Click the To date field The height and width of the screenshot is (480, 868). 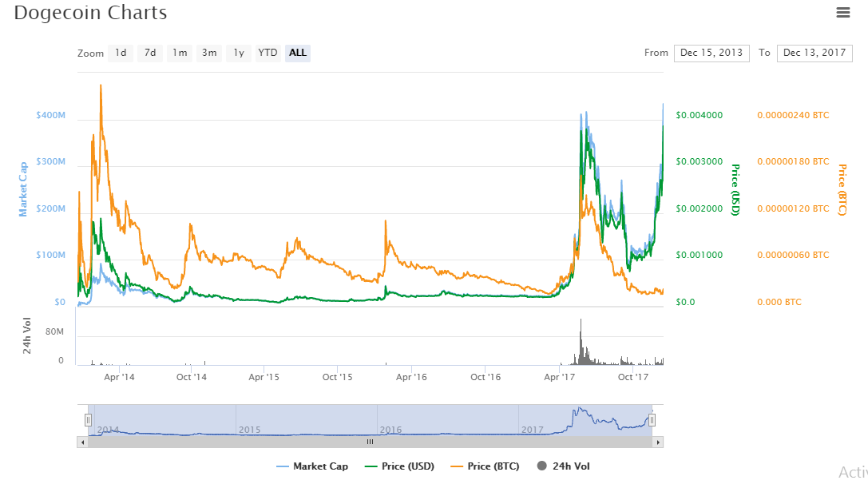814,54
